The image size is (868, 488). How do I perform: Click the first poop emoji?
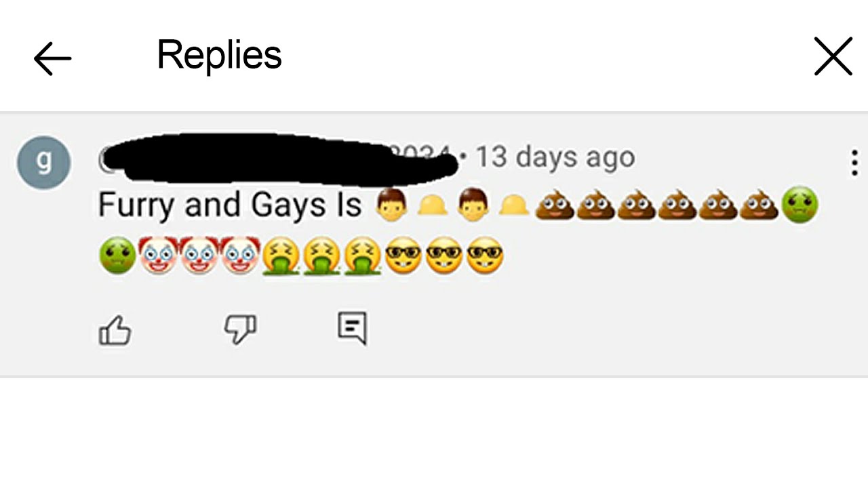click(x=555, y=205)
